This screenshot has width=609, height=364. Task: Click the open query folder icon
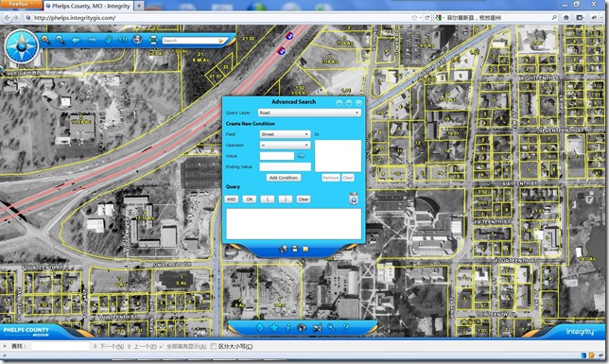click(x=305, y=249)
